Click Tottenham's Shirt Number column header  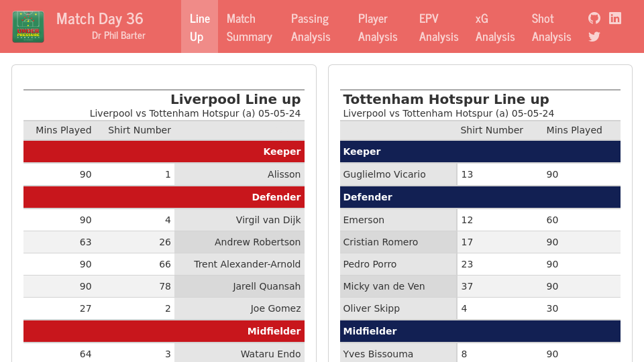(492, 130)
